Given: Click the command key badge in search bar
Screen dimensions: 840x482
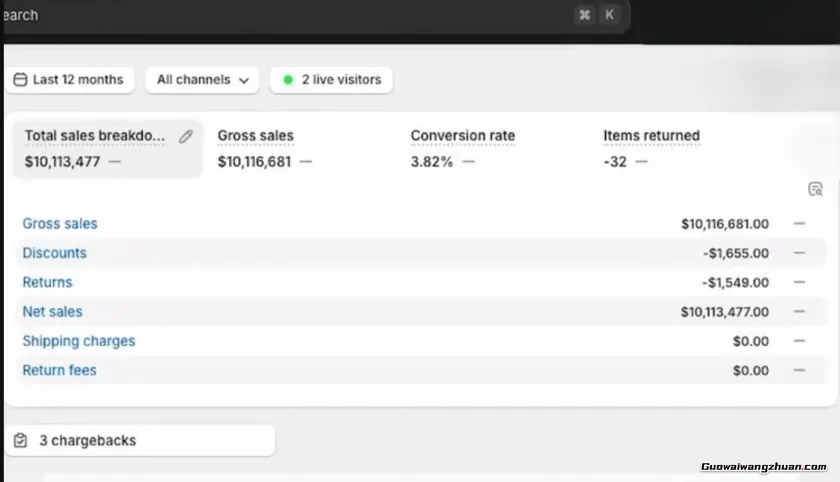Looking at the screenshot, I should point(584,15).
